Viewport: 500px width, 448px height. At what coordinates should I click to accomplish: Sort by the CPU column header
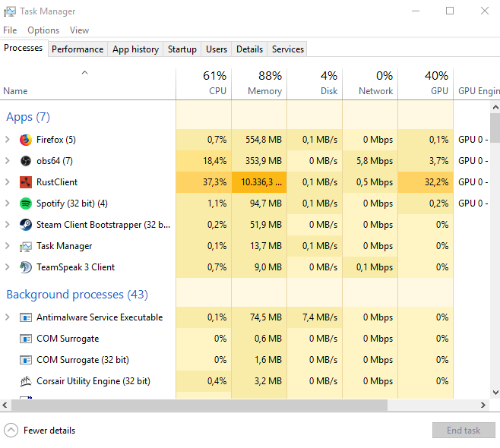tap(204, 84)
